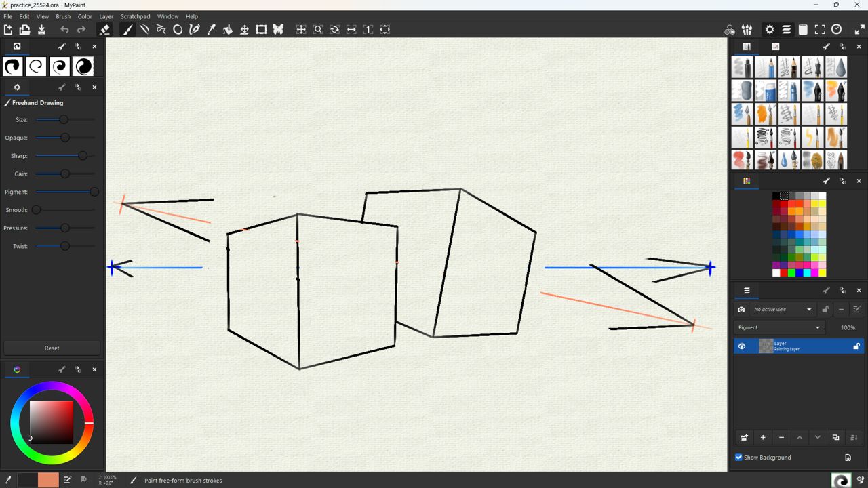This screenshot has height=488, width=868.
Task: Select the Inking tool
Action: pos(195,29)
